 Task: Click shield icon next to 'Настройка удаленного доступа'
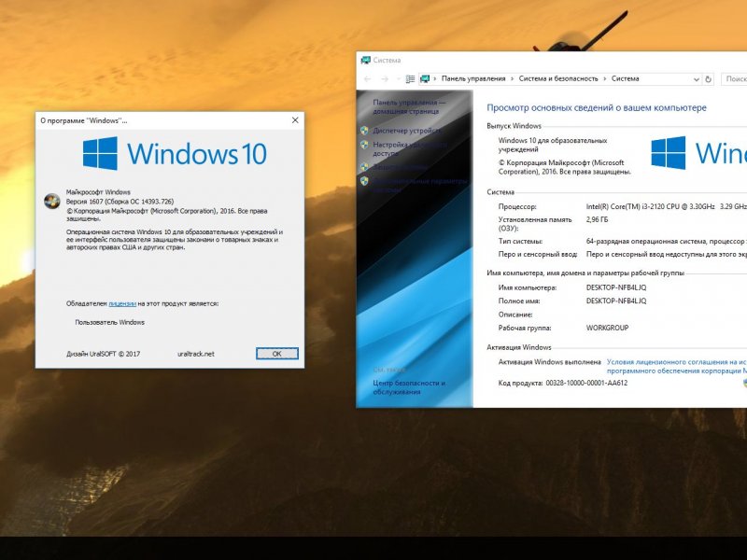click(x=364, y=145)
